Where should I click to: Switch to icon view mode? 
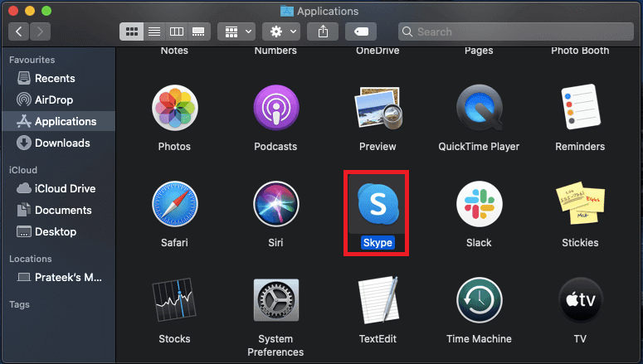coord(131,32)
